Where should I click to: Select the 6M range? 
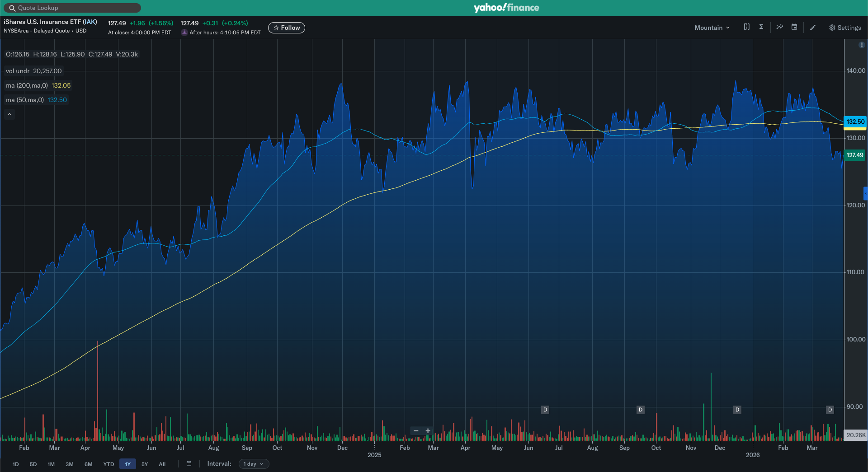(89, 464)
